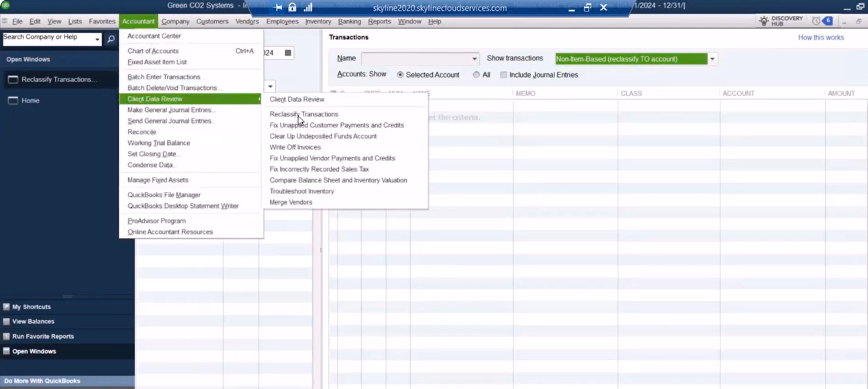Expand the Search Company or Help dropdown
868x389 pixels.
[x=97, y=40]
